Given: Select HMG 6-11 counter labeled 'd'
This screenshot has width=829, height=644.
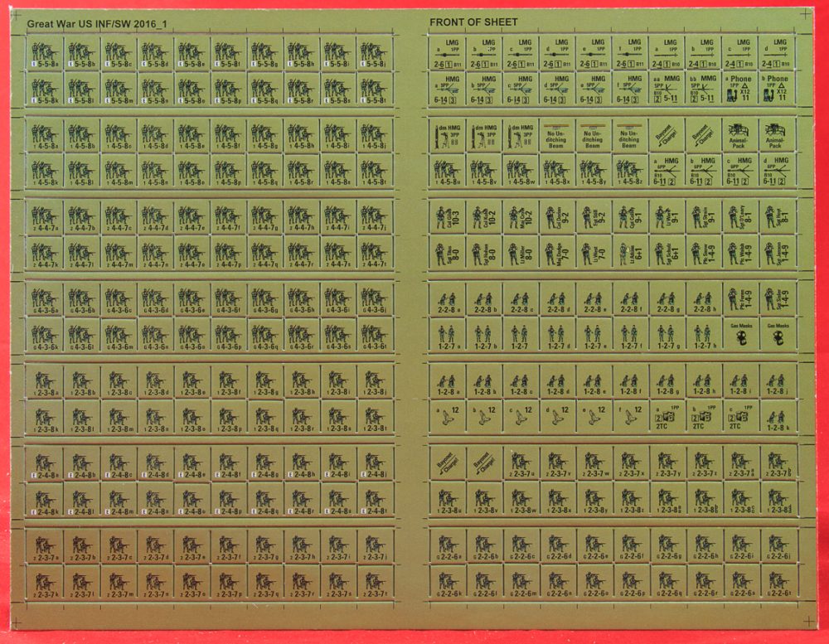Looking at the screenshot, I should pos(777,171).
